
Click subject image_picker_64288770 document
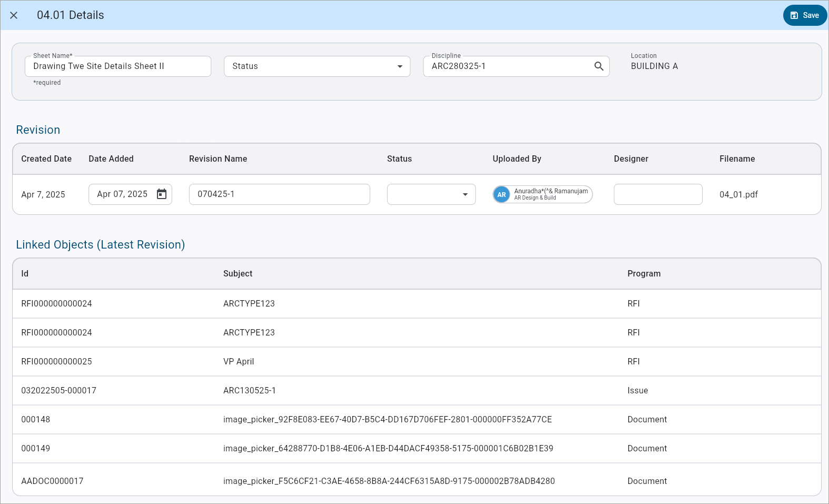[x=388, y=448]
